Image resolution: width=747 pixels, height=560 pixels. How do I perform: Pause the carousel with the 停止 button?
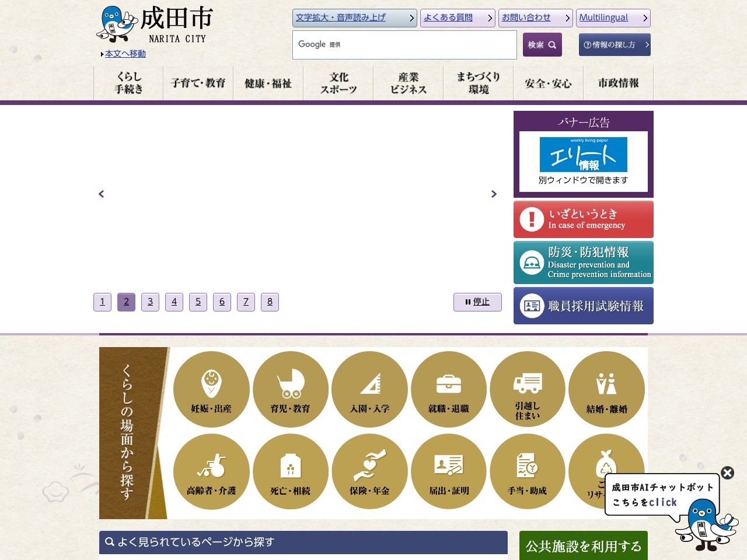[477, 302]
